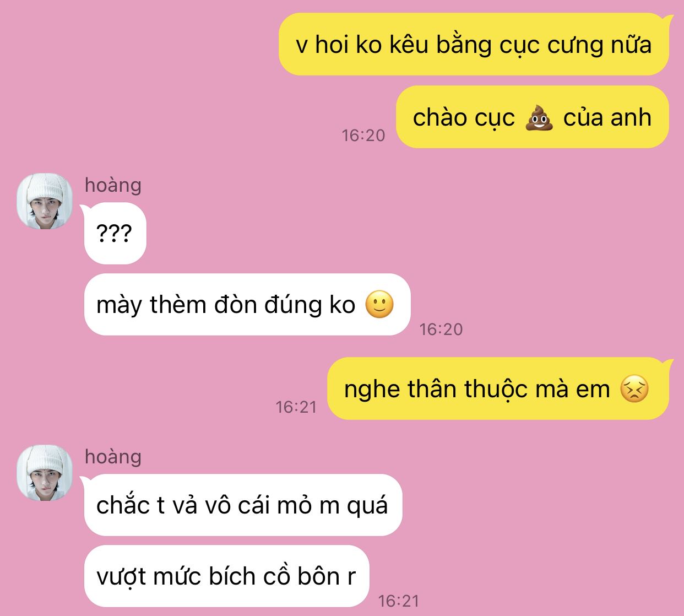Select the 'chào cục ... của anh' message bubble
The height and width of the screenshot is (616, 684).
[x=533, y=117]
